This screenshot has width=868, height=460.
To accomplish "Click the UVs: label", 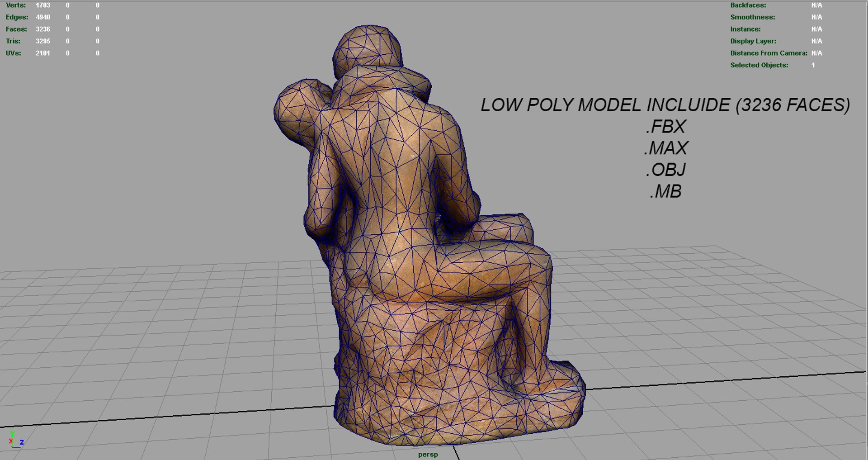I will [14, 53].
